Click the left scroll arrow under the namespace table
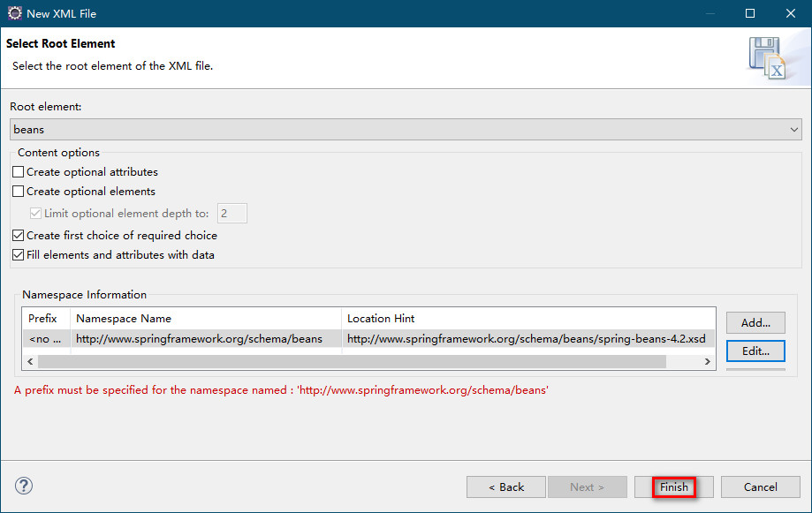The width and height of the screenshot is (812, 513). [30, 361]
